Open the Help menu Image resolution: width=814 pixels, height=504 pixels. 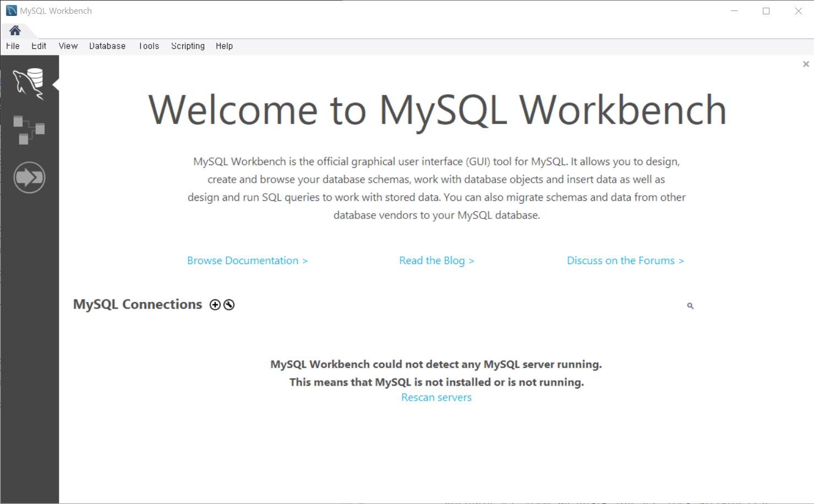click(x=224, y=46)
